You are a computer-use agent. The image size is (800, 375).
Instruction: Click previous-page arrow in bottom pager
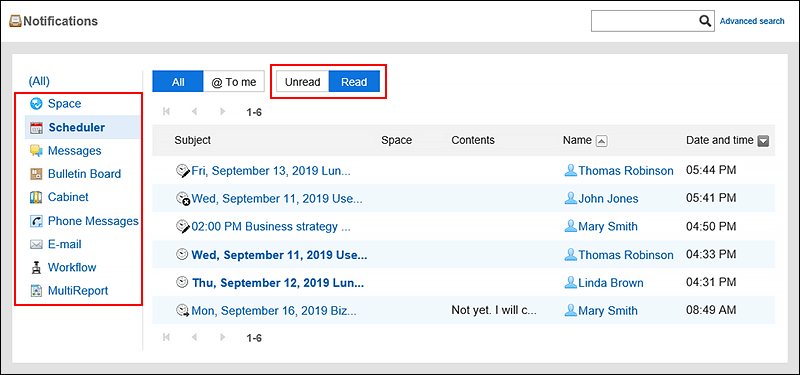click(x=194, y=337)
